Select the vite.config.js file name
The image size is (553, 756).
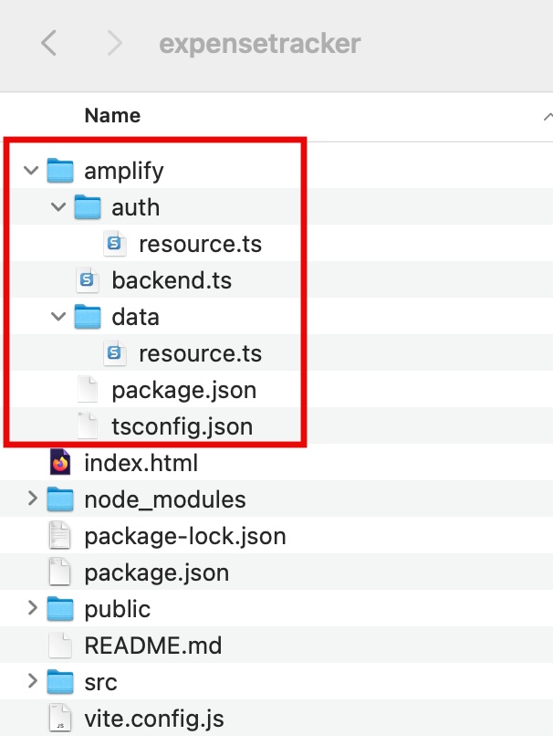point(154,719)
